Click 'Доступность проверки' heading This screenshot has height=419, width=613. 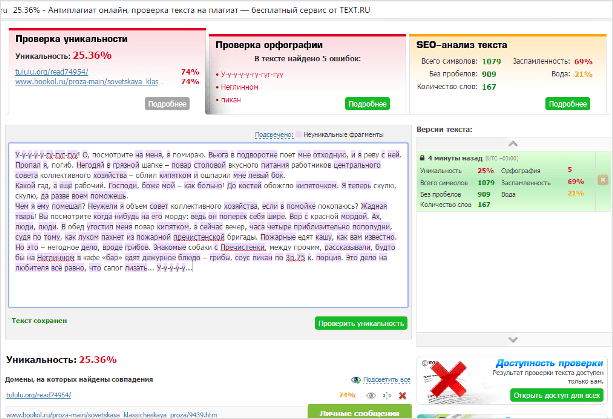click(549, 363)
